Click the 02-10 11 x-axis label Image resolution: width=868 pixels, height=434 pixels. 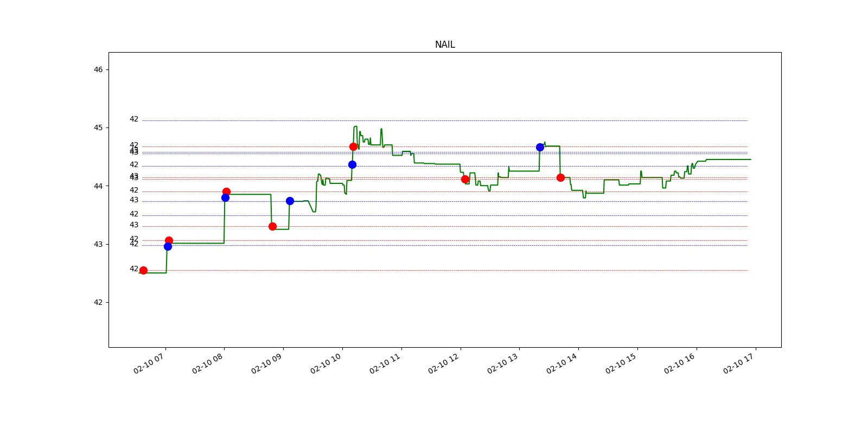point(385,363)
